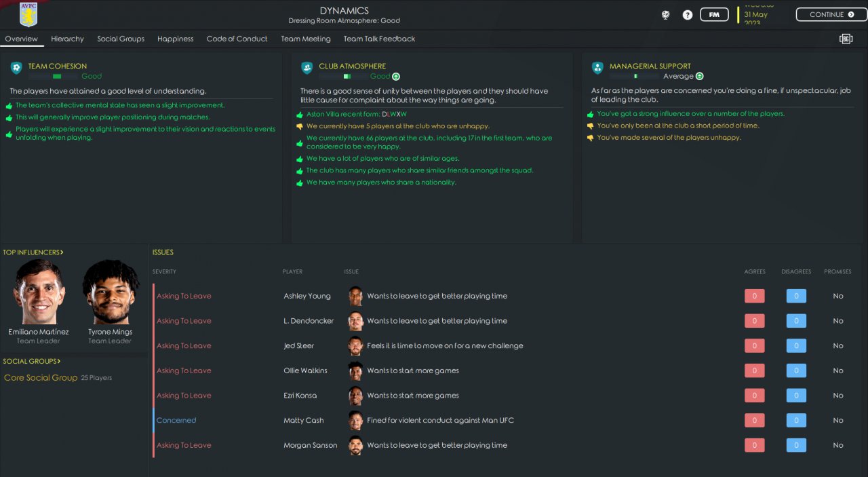868x477 pixels.
Task: Click the Aston Villa club badge
Action: 28,15
